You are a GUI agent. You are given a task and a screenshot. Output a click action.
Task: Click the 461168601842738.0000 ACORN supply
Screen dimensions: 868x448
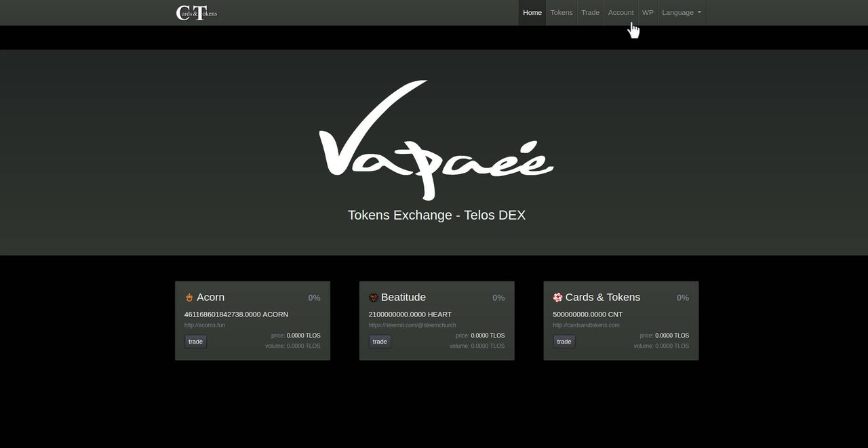(x=236, y=314)
